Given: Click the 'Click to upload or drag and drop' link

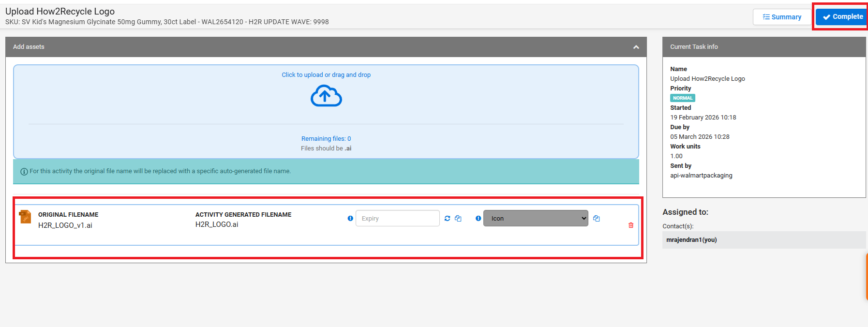Looking at the screenshot, I should click(326, 75).
